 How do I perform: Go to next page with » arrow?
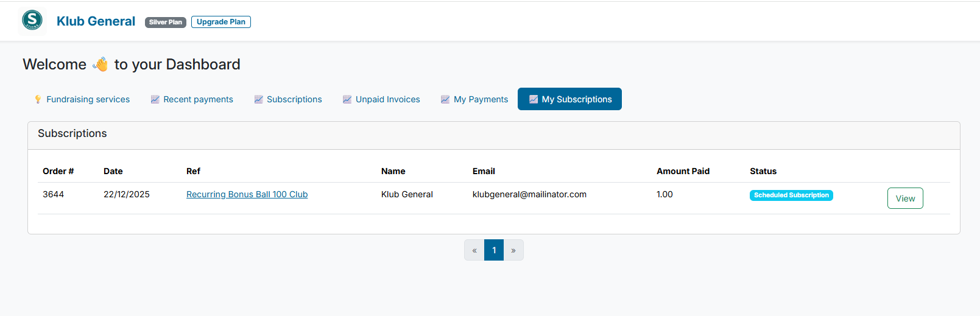point(513,250)
